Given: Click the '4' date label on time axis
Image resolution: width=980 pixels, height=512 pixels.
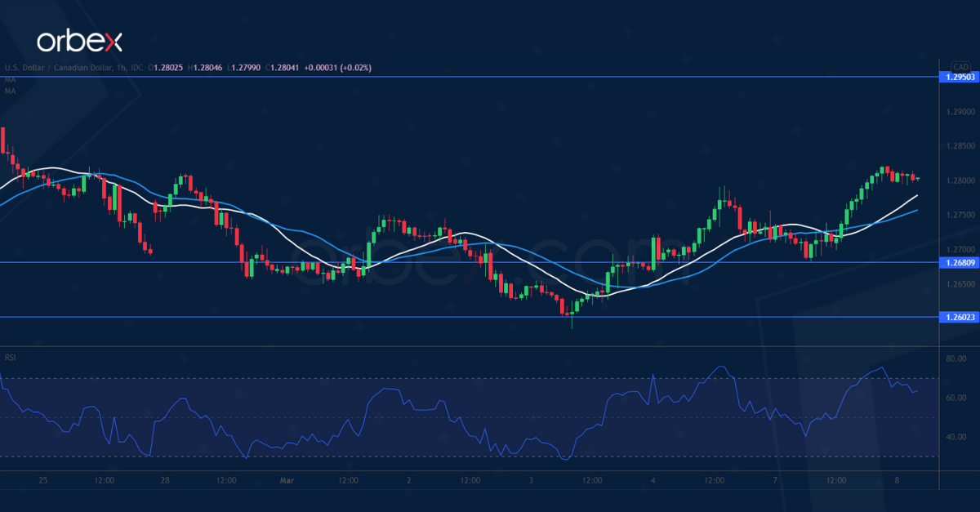Looking at the screenshot, I should coord(653,481).
